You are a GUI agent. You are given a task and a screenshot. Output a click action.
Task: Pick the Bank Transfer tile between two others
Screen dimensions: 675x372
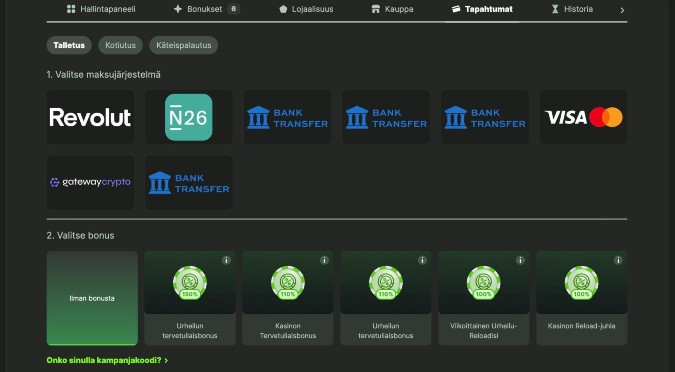coord(386,117)
